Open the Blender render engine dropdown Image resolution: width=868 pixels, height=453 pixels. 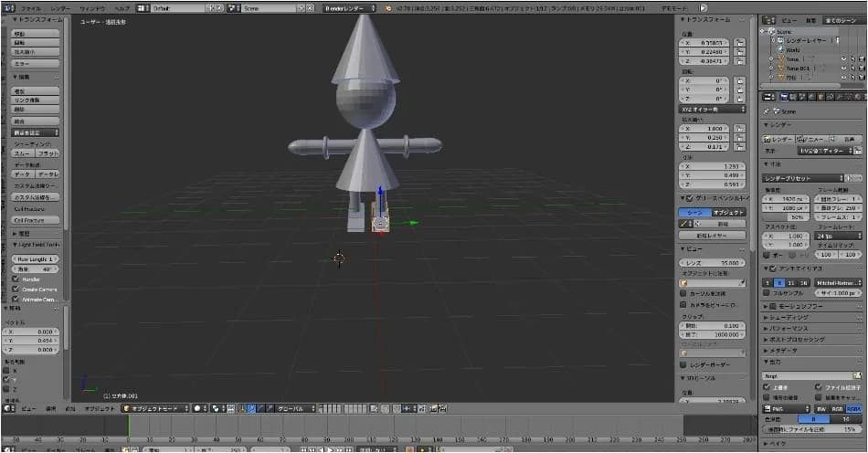[347, 7]
